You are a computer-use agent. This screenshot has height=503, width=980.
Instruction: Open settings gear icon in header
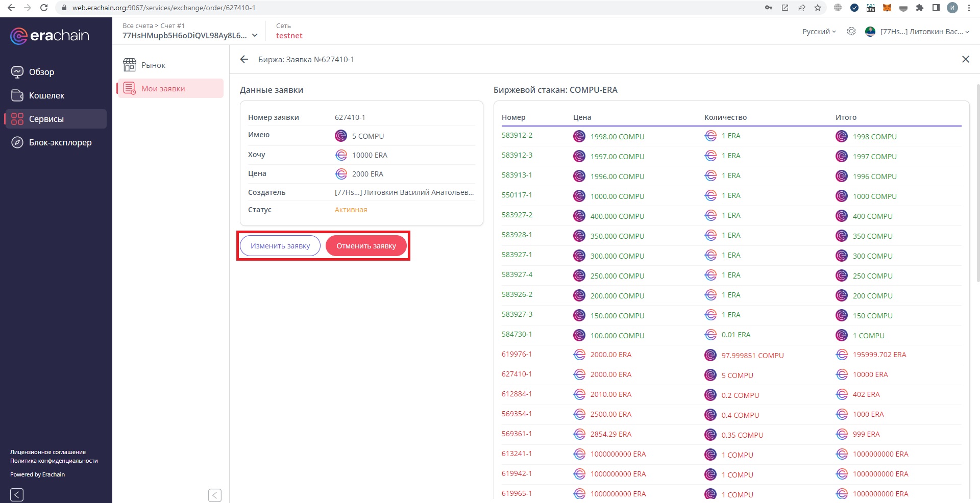(x=851, y=32)
